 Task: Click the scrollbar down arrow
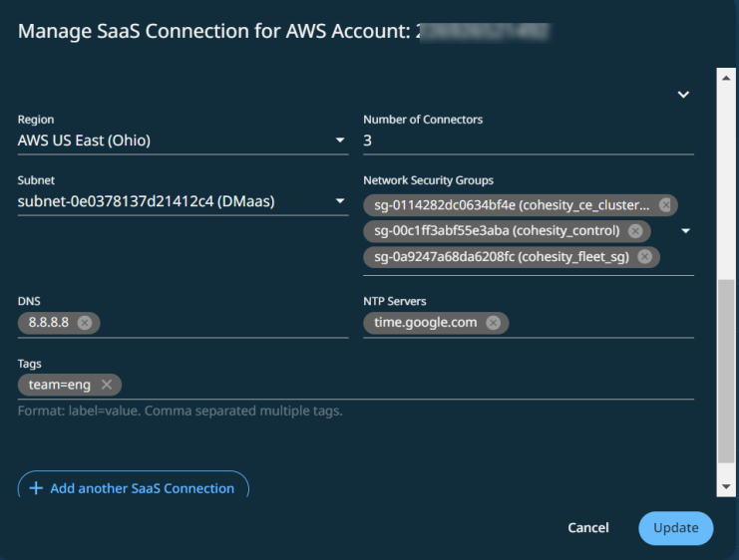[727, 487]
